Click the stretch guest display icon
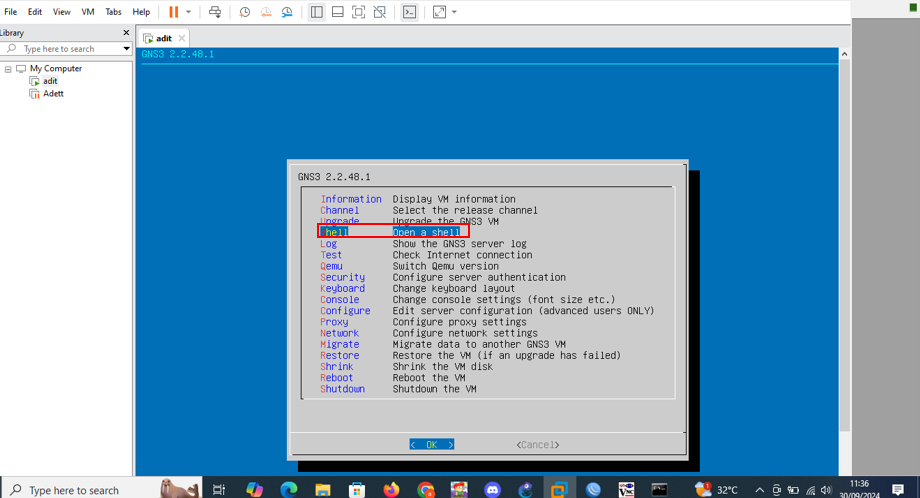 click(439, 12)
